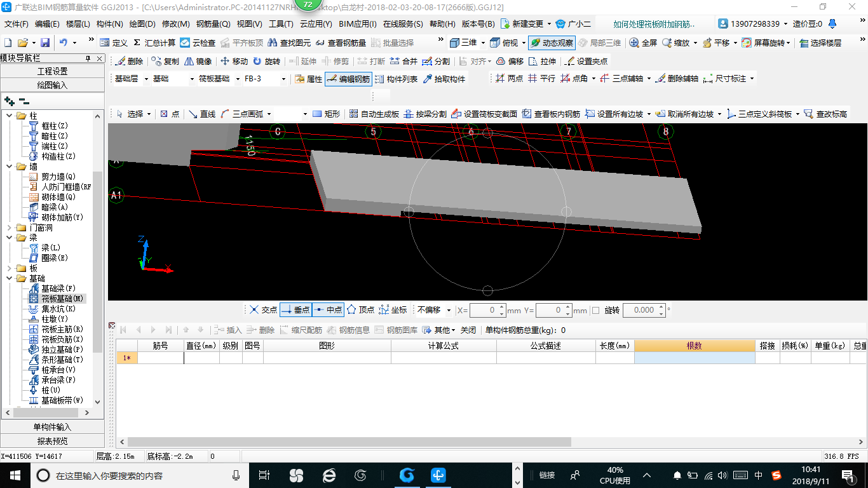Open the 工具(T) menu
Viewport: 868px width, 488px height.
click(281, 24)
